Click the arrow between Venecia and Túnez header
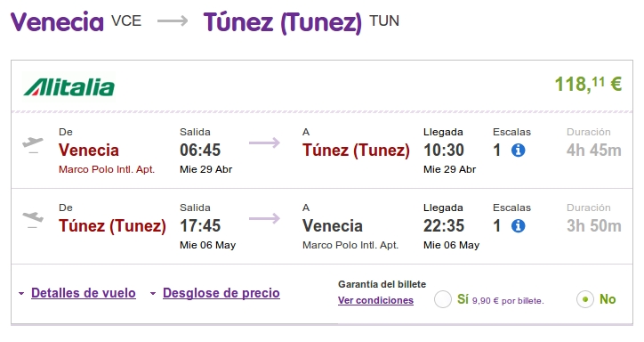The width and height of the screenshot is (644, 342). point(173,21)
